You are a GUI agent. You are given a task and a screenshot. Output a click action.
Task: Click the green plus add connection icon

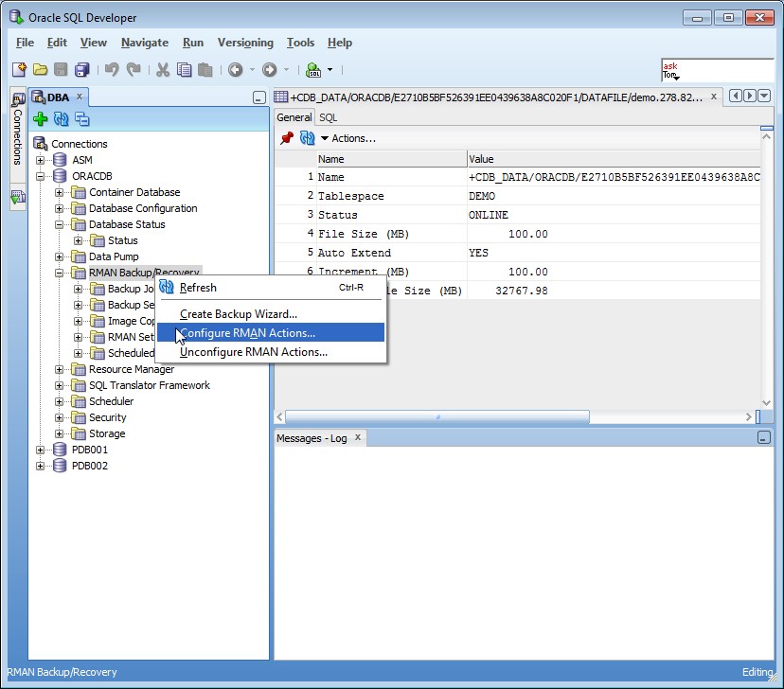[x=40, y=118]
